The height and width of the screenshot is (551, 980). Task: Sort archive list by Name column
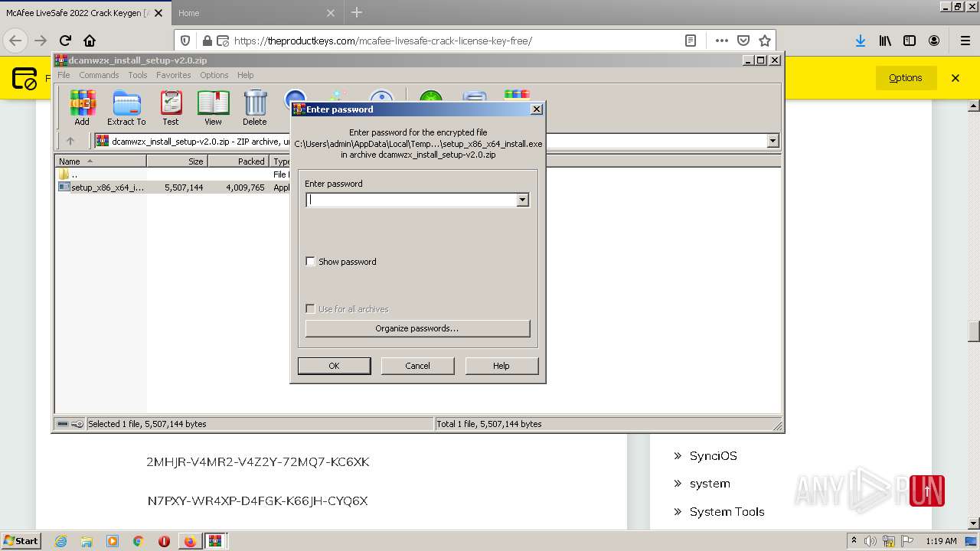click(101, 161)
